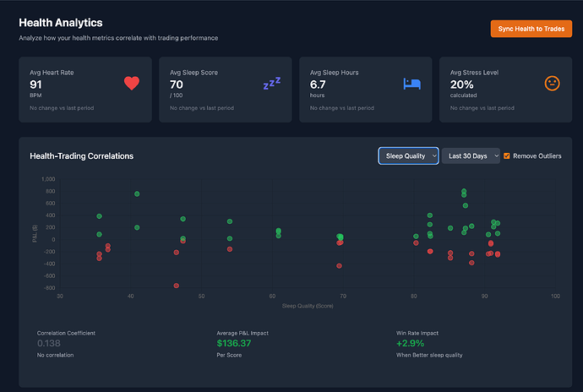Click the lone red point near -400 P&L

coord(339,265)
